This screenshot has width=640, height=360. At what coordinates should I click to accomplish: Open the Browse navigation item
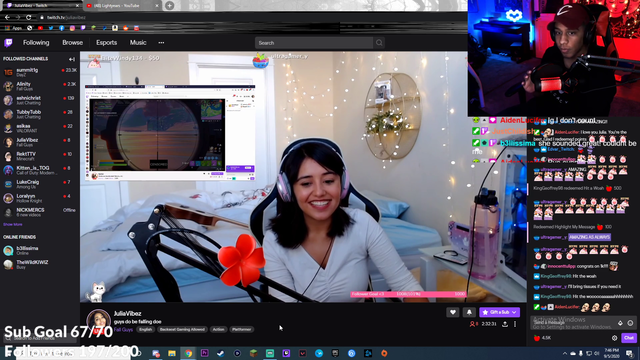[73, 42]
